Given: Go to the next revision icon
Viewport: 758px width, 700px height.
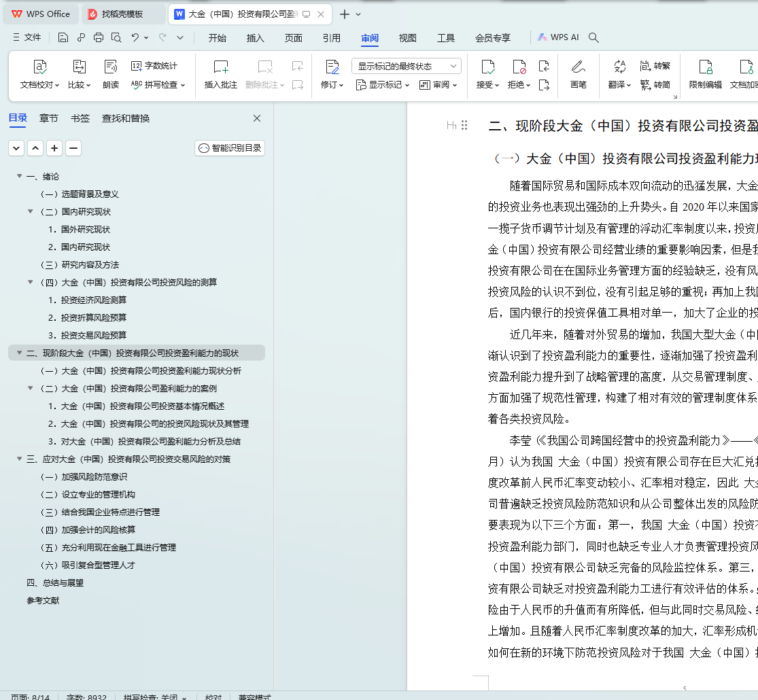Looking at the screenshot, I should [544, 85].
